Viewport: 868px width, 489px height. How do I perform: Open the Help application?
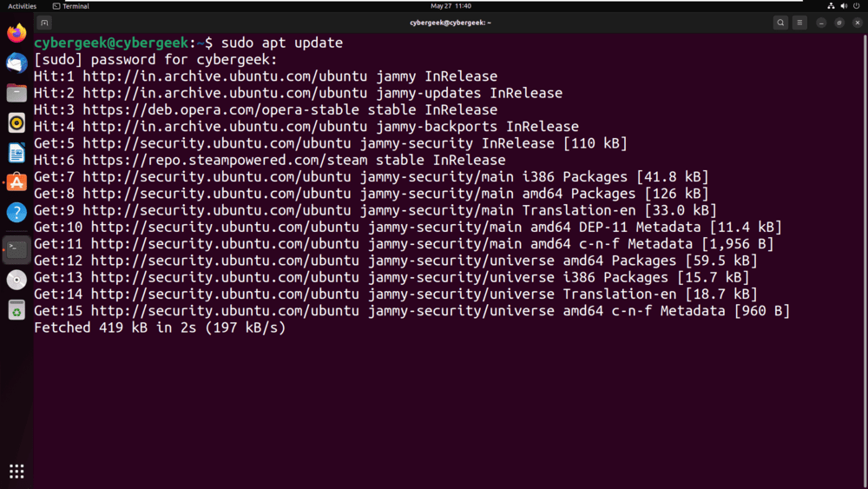pos(16,213)
